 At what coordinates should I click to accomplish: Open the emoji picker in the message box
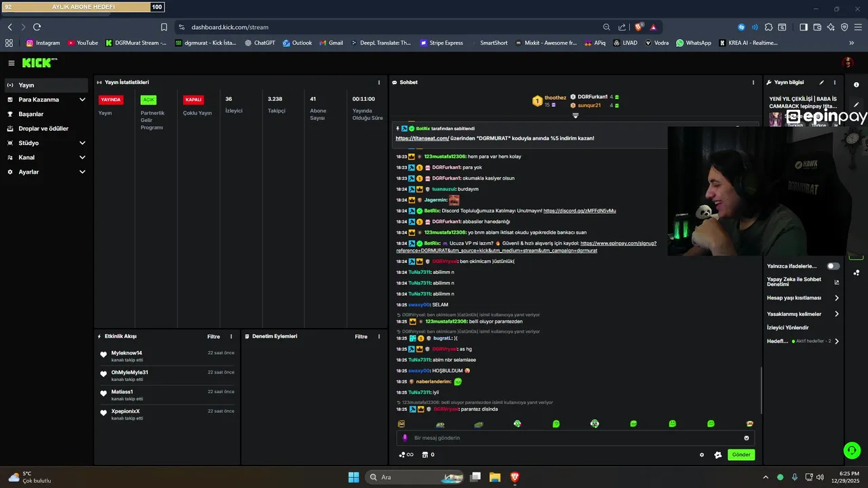pyautogui.click(x=747, y=438)
